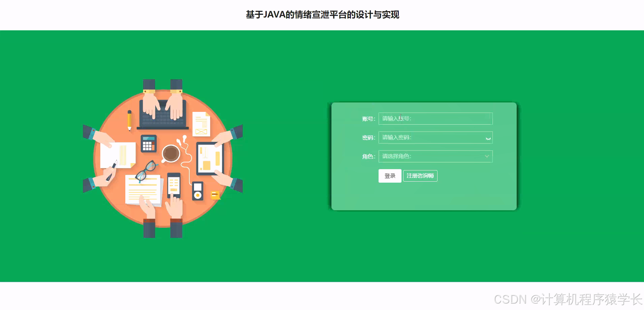The height and width of the screenshot is (310, 644).
Task: Click the page title 基于JAVA的情绪宣泄平台的设计与实现
Action: pyautogui.click(x=322, y=15)
